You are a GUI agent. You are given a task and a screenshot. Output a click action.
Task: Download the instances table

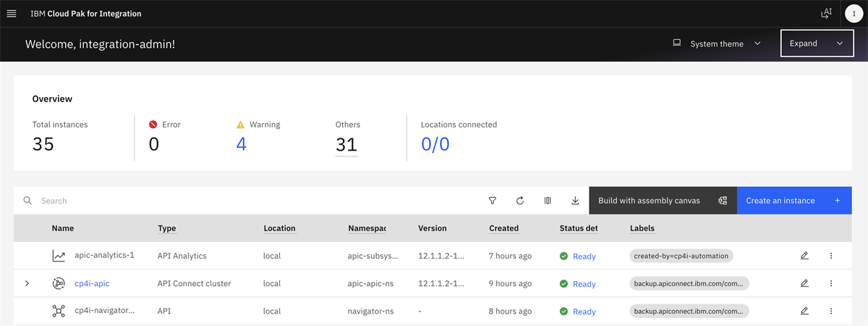pyautogui.click(x=575, y=201)
